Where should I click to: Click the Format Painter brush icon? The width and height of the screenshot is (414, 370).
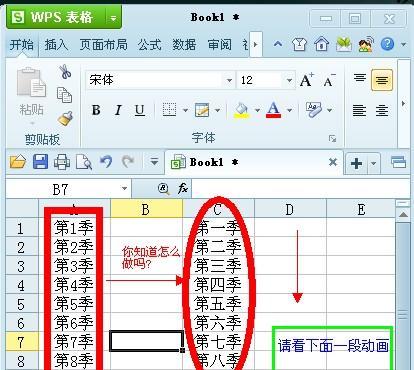coord(65,118)
